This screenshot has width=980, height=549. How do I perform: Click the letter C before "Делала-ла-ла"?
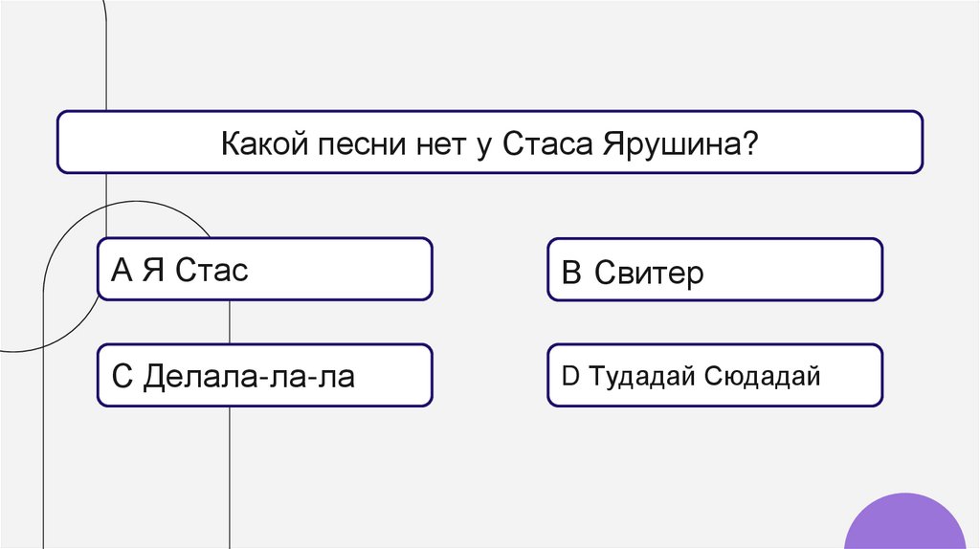point(122,377)
